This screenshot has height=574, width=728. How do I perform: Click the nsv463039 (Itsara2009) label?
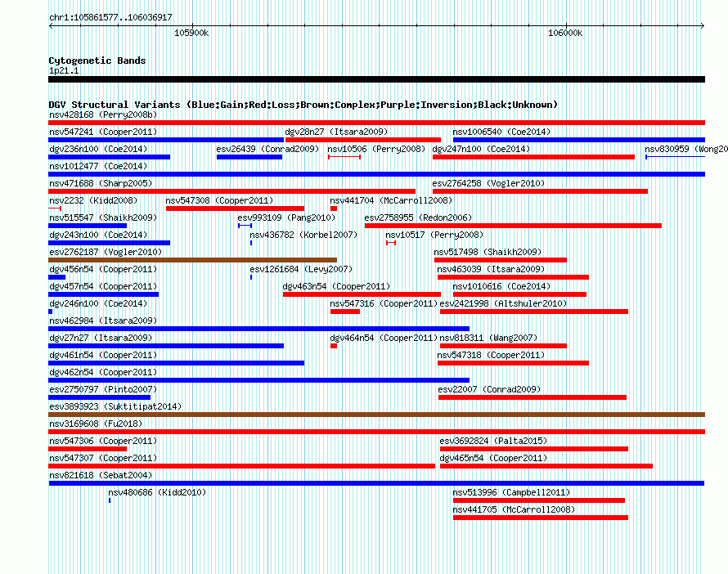point(491,269)
